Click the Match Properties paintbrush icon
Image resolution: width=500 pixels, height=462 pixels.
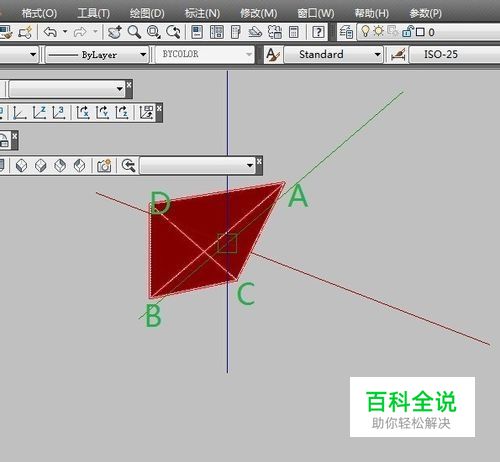coord(5,32)
